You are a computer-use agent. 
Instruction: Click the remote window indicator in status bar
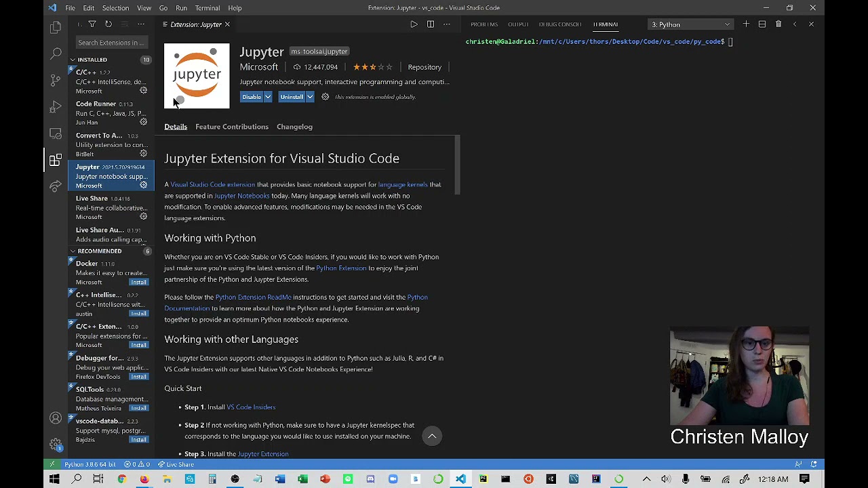[52, 464]
